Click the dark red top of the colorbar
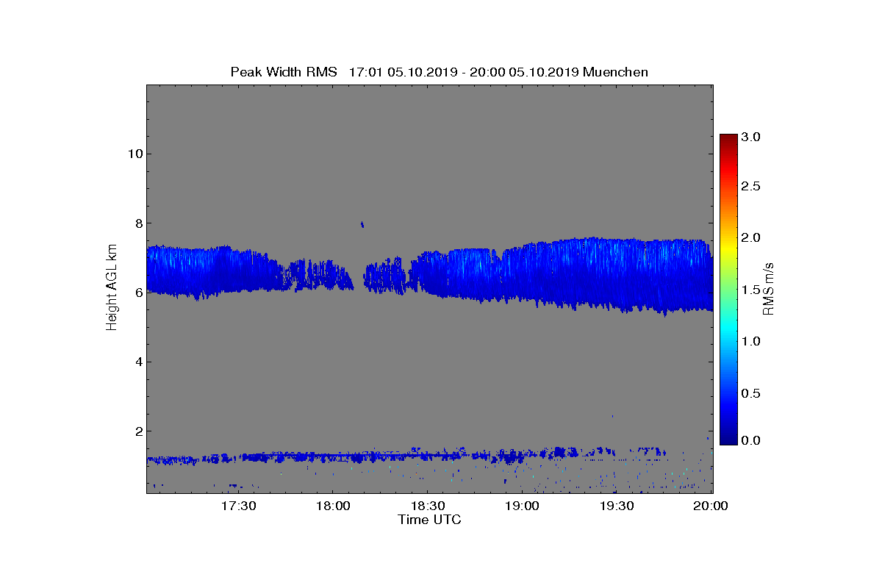The height and width of the screenshot is (588, 882). 728,140
